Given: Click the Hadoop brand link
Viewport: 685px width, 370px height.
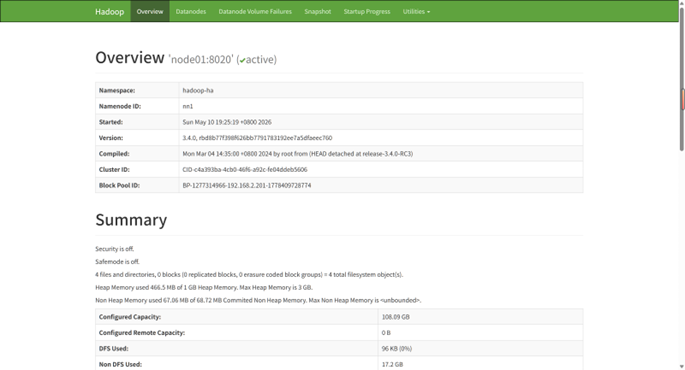Looking at the screenshot, I should coord(109,11).
